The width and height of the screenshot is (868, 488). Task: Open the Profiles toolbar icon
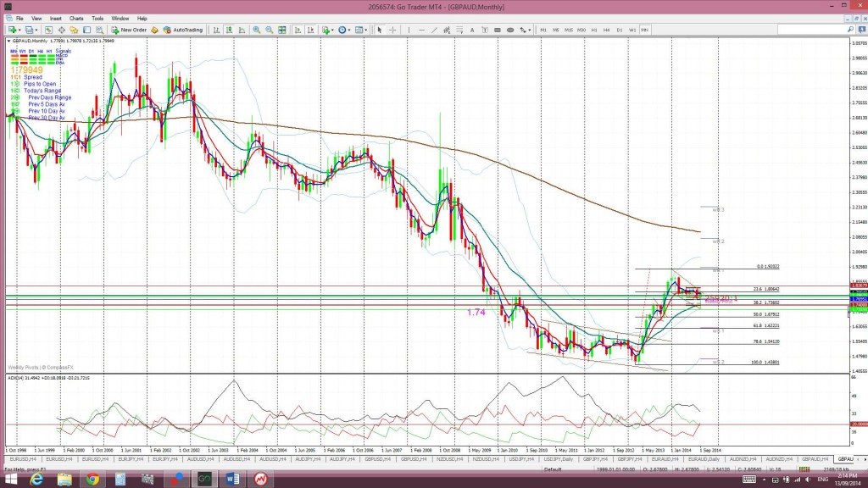click(x=29, y=30)
